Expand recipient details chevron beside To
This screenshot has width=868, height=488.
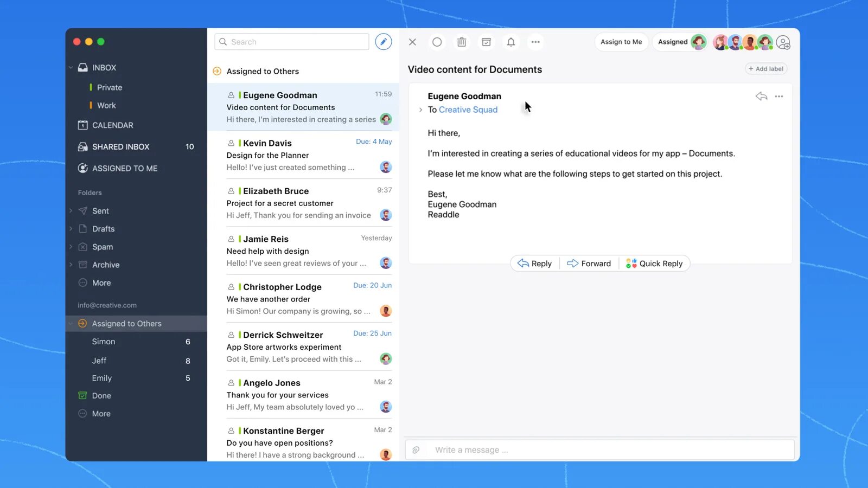point(420,110)
